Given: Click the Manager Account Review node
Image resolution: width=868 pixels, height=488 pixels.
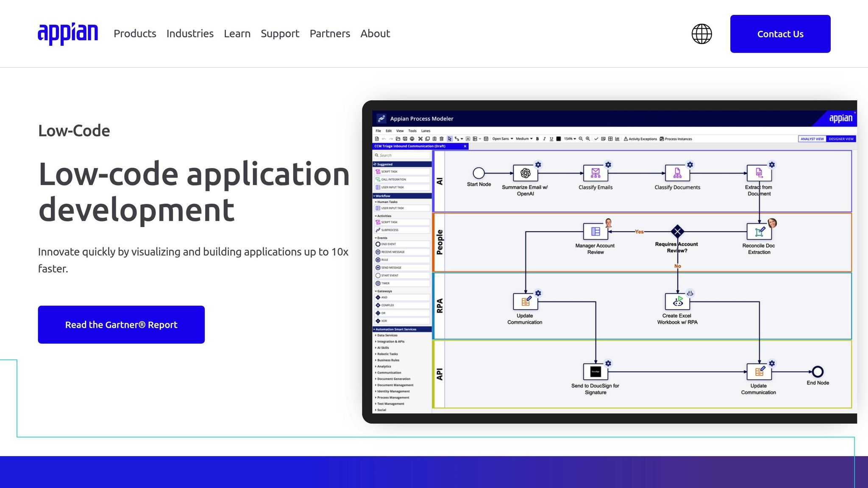Looking at the screenshot, I should [x=595, y=231].
